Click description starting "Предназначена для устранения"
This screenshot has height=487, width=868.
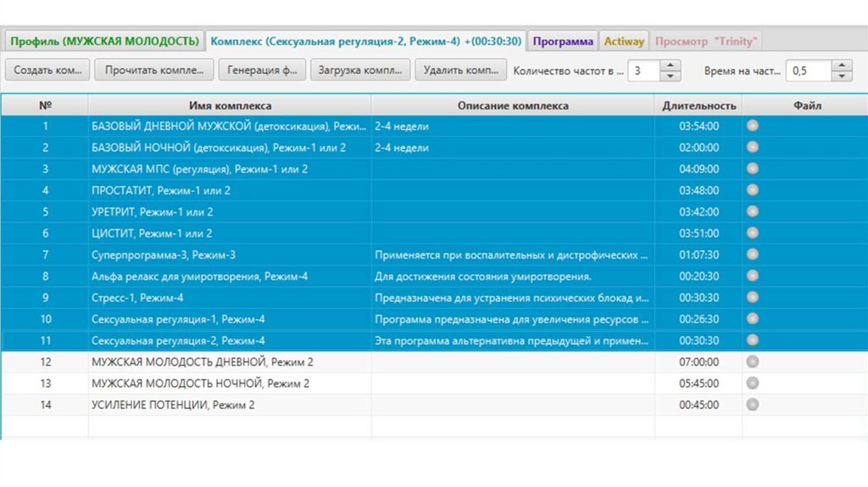click(511, 298)
